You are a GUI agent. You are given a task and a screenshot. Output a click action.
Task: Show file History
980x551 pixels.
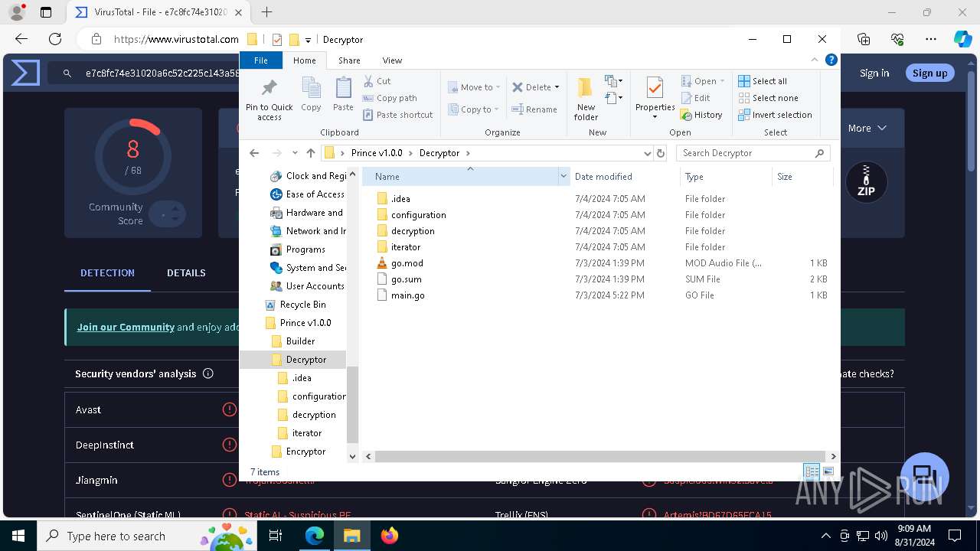(x=701, y=115)
